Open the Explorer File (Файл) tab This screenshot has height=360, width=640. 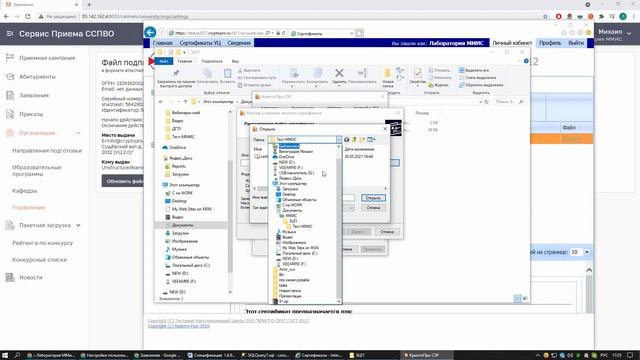(164, 61)
